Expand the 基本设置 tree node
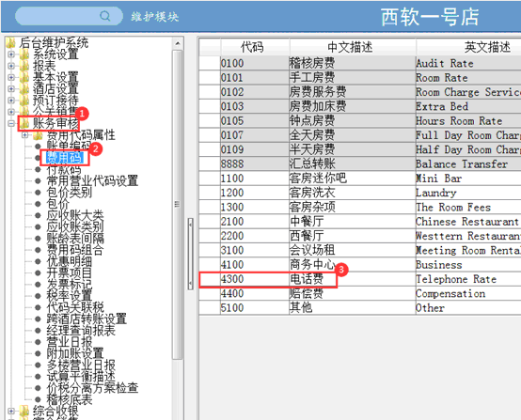 coord(11,77)
